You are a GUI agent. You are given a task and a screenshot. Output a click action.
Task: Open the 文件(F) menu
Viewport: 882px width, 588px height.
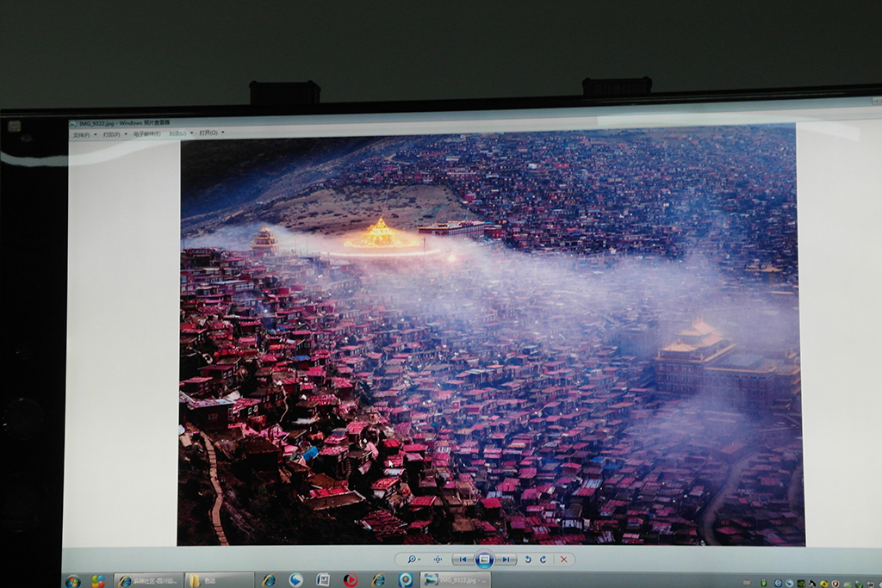[84, 135]
